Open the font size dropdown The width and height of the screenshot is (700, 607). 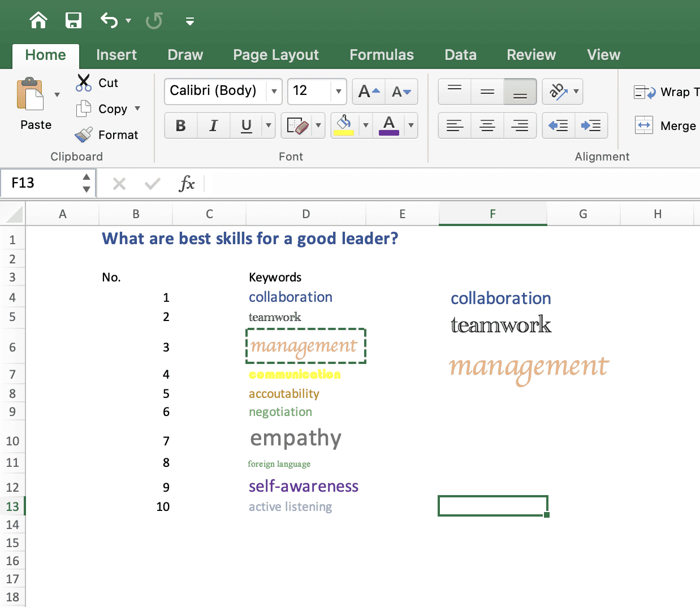click(x=339, y=91)
